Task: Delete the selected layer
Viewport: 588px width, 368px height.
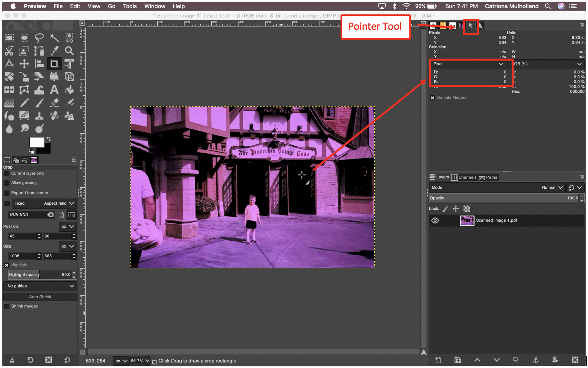Action: tap(575, 360)
